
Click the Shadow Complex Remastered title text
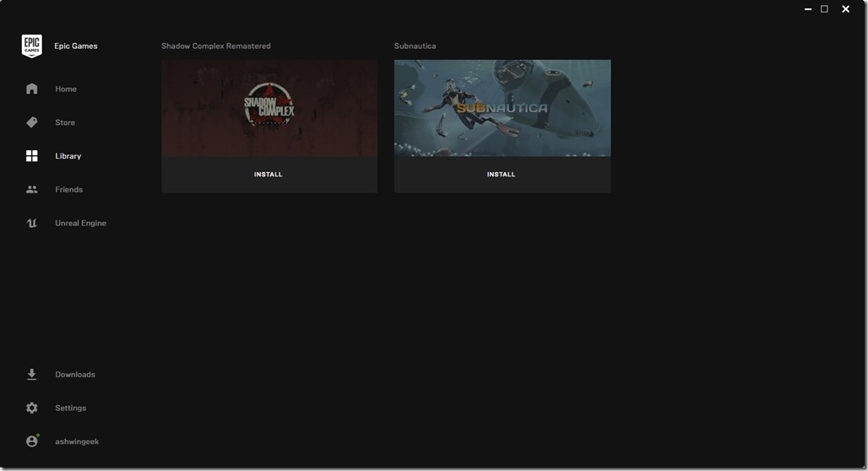pos(216,46)
